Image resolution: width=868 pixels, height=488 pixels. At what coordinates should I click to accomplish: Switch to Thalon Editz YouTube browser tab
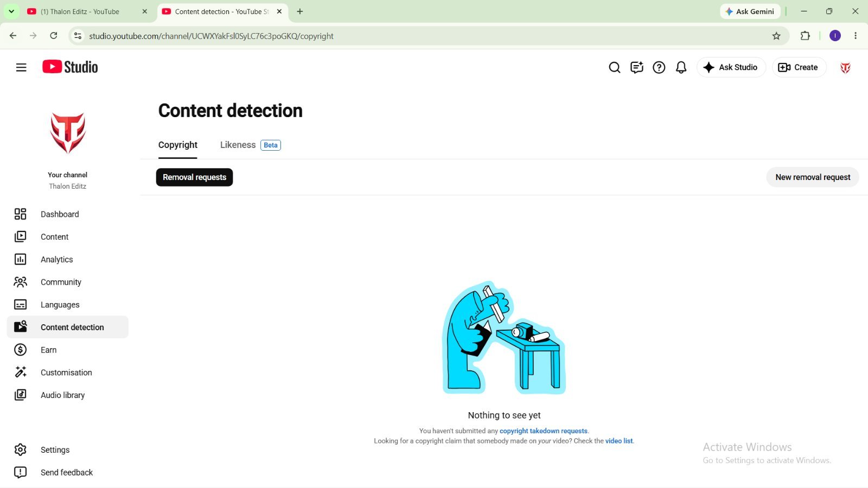[x=87, y=11]
